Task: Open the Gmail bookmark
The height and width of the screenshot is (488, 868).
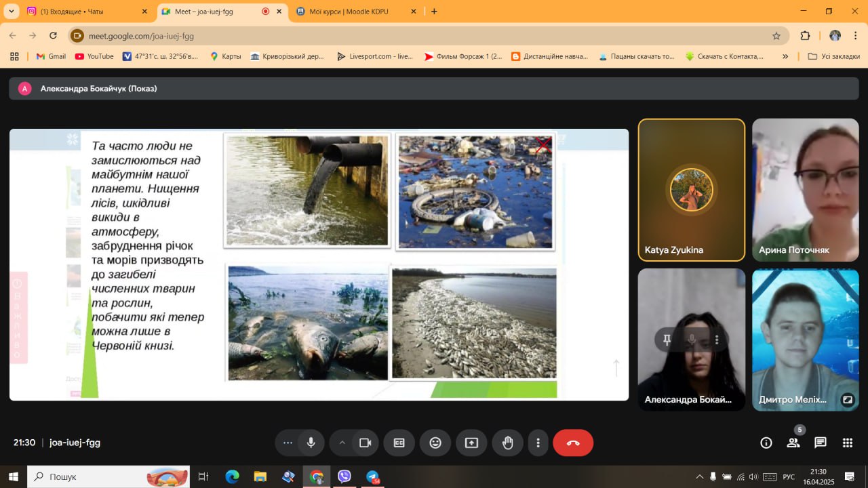Action: point(51,56)
